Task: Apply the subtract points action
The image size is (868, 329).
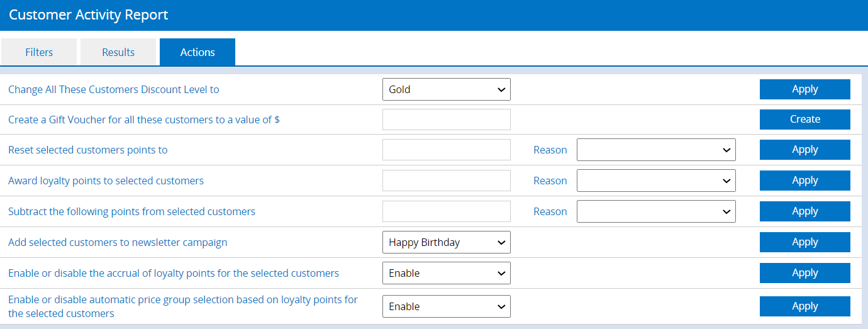Action: (805, 211)
